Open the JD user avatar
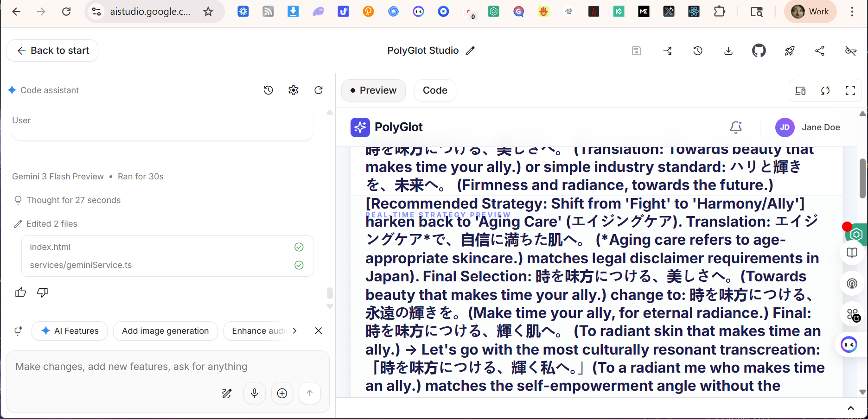Image resolution: width=868 pixels, height=419 pixels. pos(785,127)
